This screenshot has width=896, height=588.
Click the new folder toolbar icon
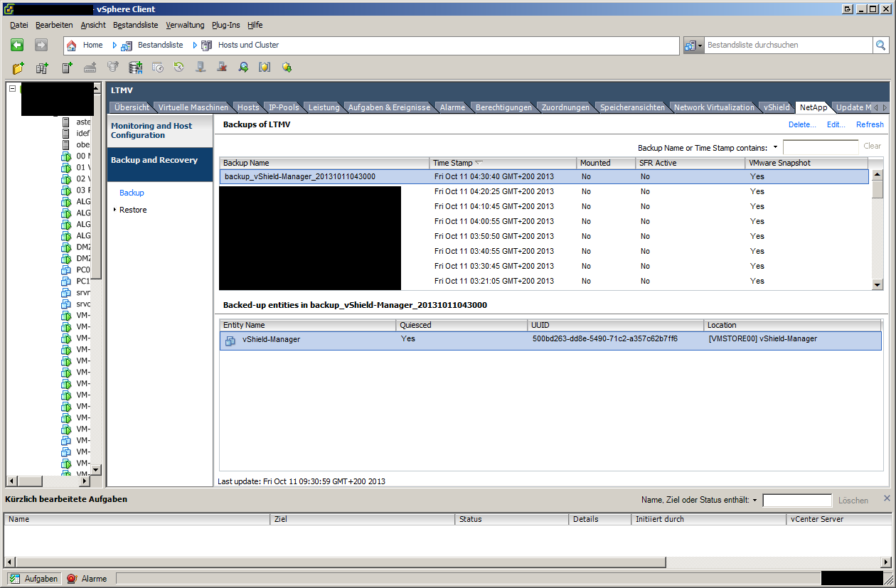[x=18, y=68]
